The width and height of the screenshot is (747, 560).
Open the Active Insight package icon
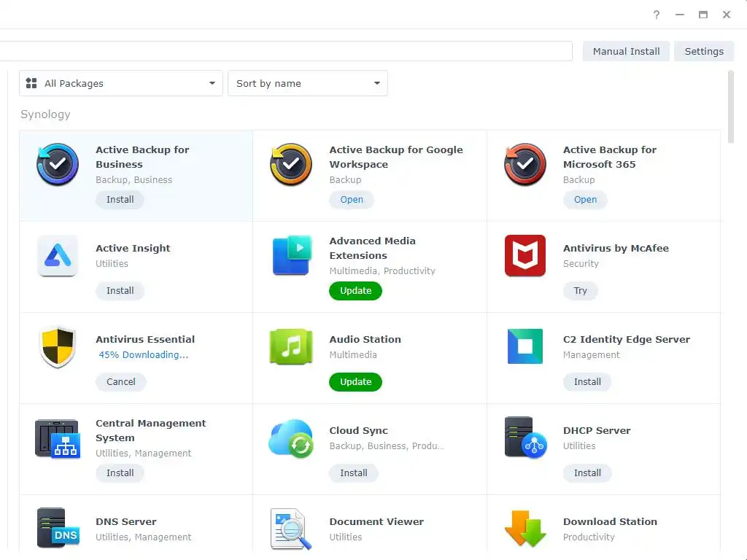coord(58,256)
